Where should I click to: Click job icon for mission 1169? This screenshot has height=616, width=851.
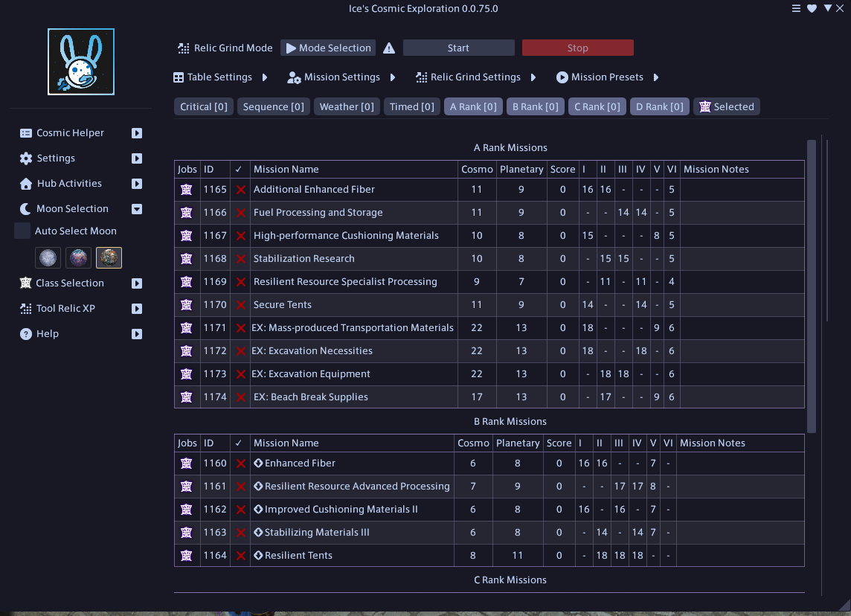pyautogui.click(x=186, y=282)
